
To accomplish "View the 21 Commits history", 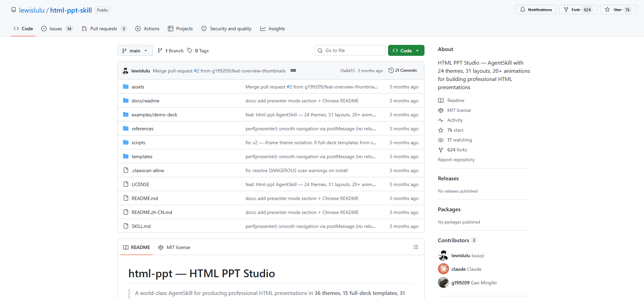I will click(x=403, y=70).
